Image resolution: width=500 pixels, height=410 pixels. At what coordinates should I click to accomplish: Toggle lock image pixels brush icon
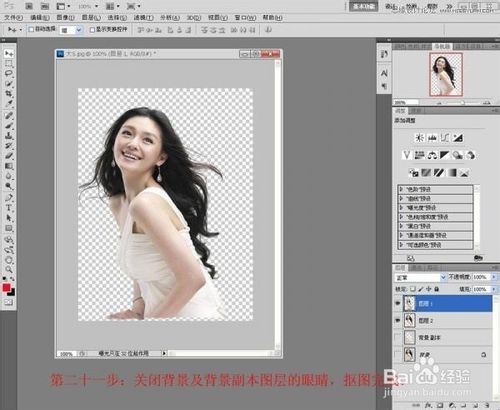pos(421,289)
